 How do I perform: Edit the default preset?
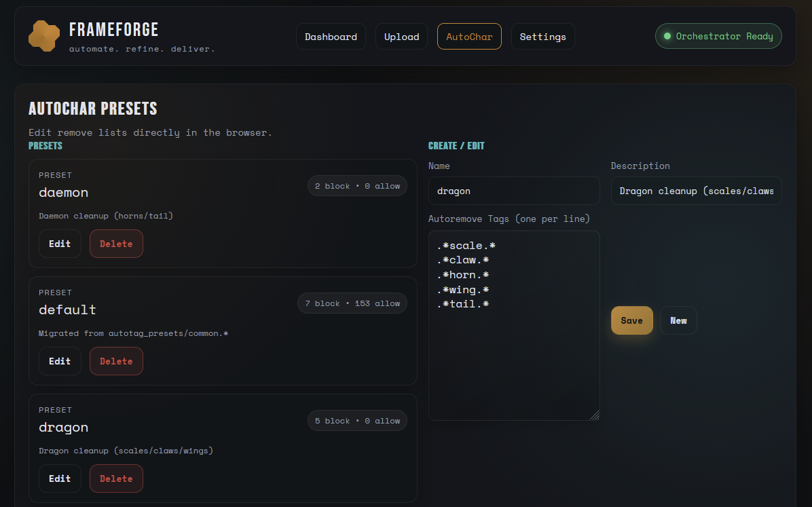tap(60, 362)
